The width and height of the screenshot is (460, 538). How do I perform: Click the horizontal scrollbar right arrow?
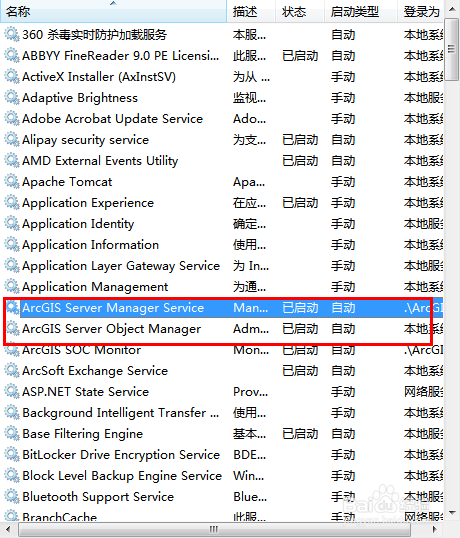[435, 529]
